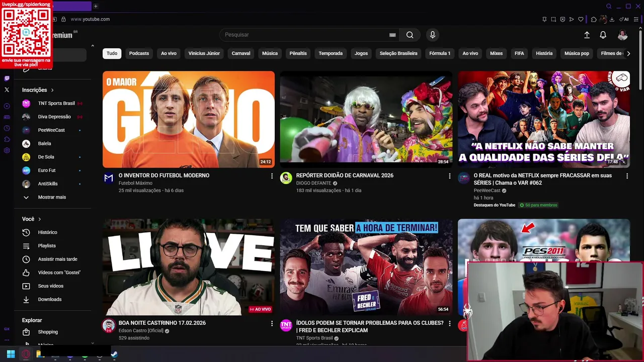Open Twitch in the Opera GX sidebar
The width and height of the screenshot is (644, 362).
coord(7,78)
